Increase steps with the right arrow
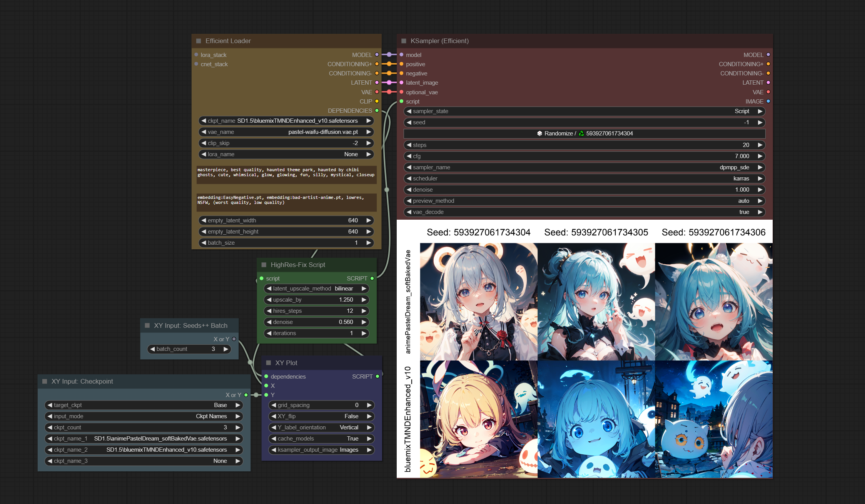 [760, 145]
